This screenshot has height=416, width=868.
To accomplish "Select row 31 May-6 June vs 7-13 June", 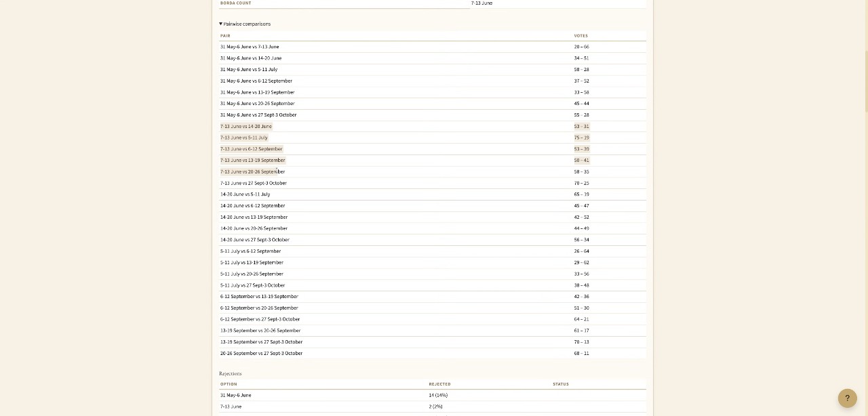I will pyautogui.click(x=433, y=47).
